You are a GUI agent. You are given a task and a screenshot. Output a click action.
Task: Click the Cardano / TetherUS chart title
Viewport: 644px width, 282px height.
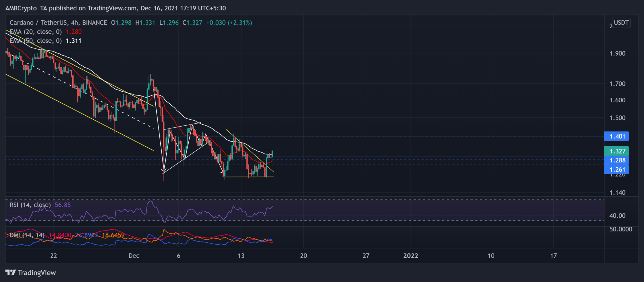pos(58,23)
